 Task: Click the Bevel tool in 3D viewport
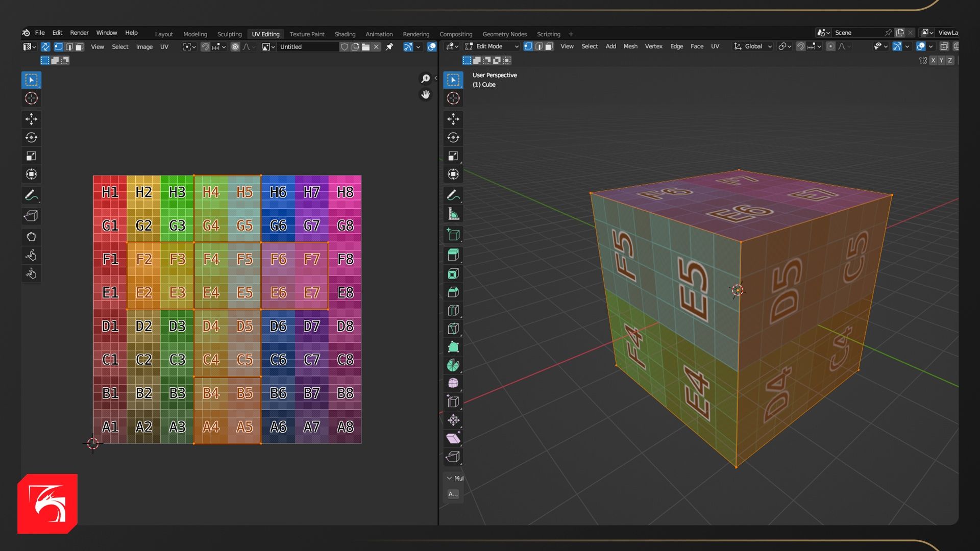tap(453, 292)
